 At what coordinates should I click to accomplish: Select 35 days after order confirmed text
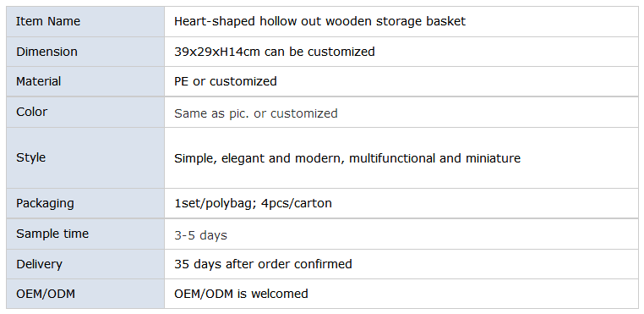263,264
